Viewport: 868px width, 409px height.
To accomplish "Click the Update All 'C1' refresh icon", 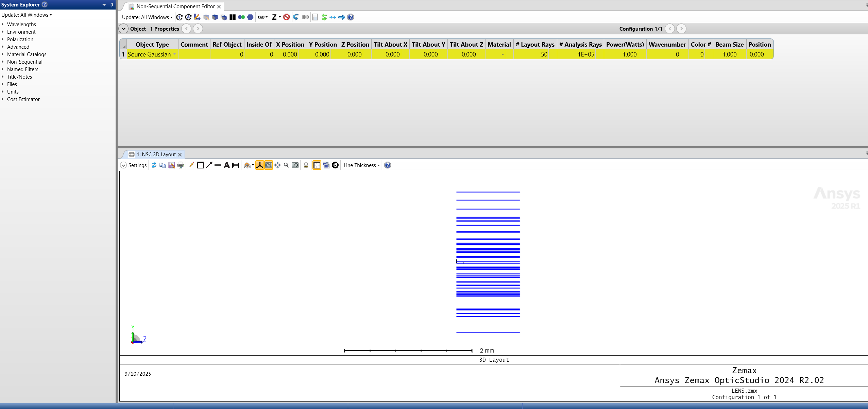I will (180, 17).
